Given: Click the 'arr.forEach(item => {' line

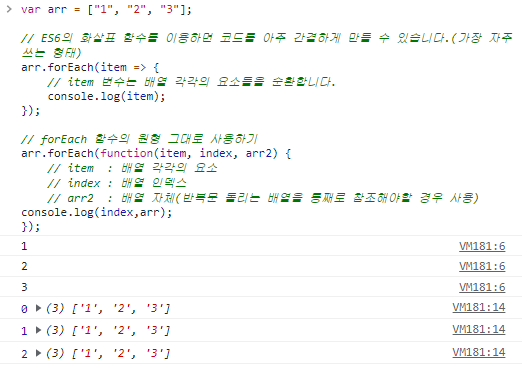Looking at the screenshot, I should [x=90, y=67].
